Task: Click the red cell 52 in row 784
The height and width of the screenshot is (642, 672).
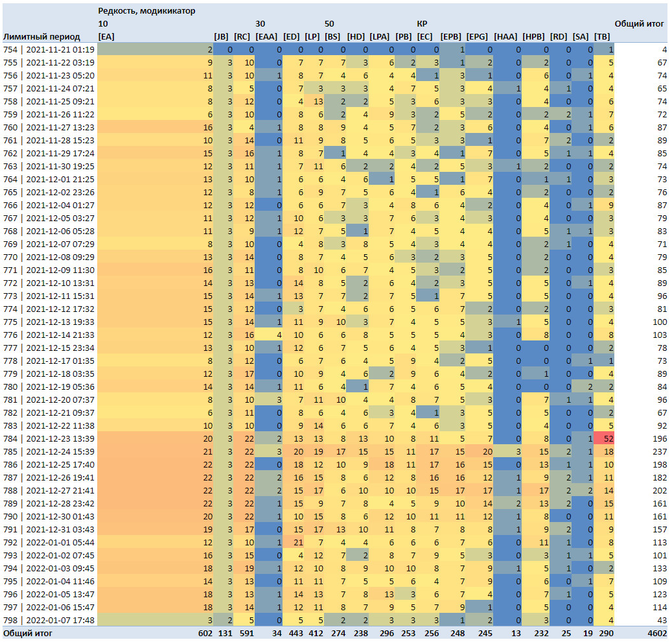Action: click(604, 439)
